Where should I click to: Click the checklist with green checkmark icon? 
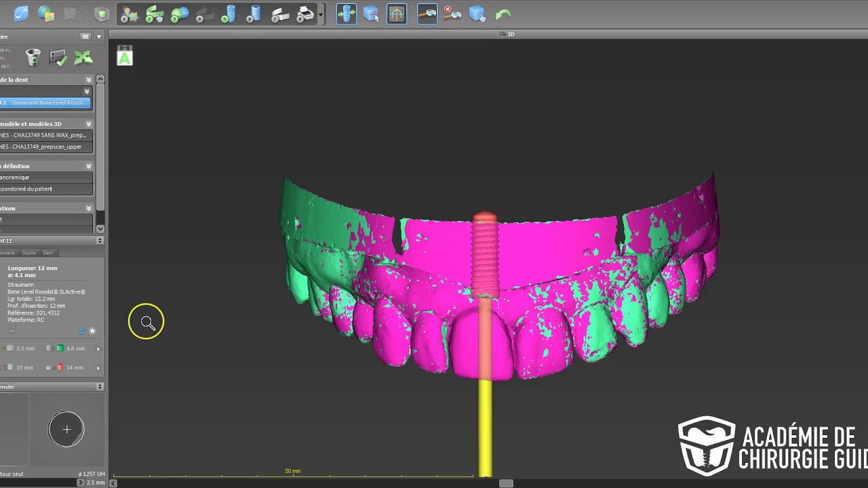coord(58,58)
